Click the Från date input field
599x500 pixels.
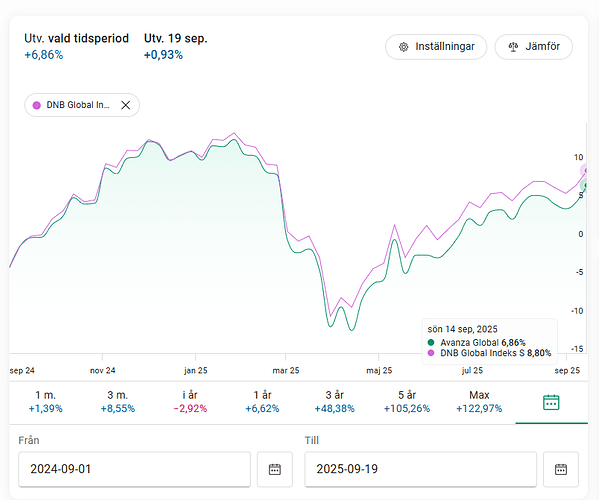tap(134, 469)
